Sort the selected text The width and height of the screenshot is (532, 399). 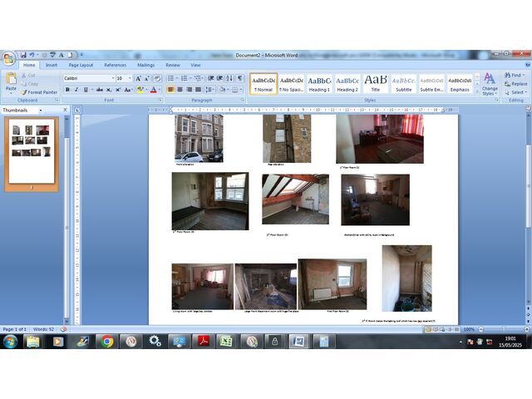point(229,78)
